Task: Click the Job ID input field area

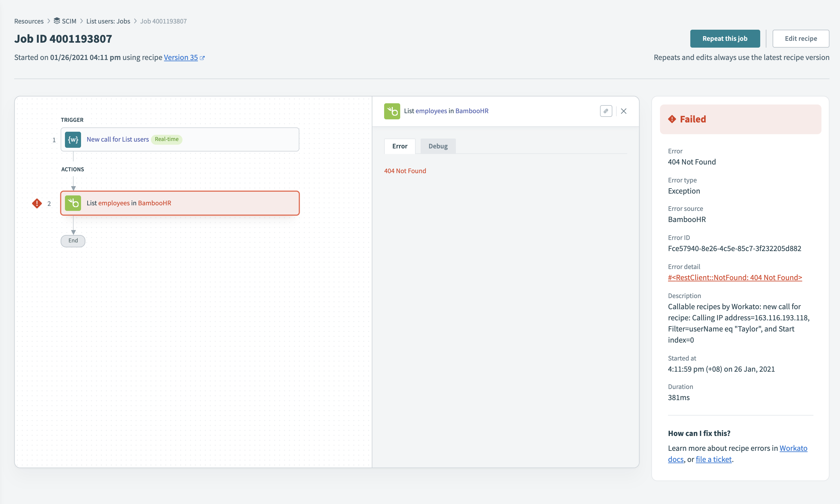Action: click(63, 38)
